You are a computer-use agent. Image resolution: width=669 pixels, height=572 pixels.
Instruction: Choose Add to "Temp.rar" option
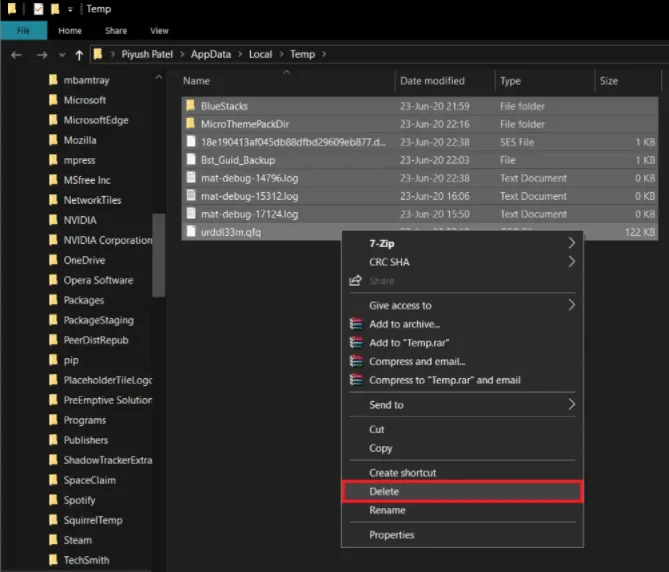(x=462, y=343)
